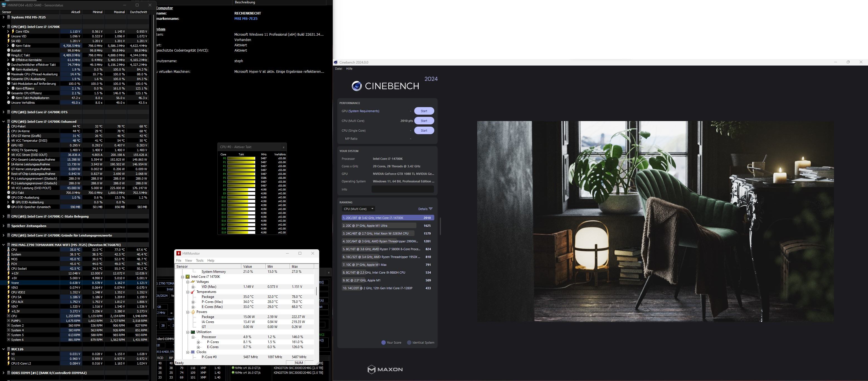Expand the DDR5 DIMM [#1] group in HWiNFO

coord(3,373)
